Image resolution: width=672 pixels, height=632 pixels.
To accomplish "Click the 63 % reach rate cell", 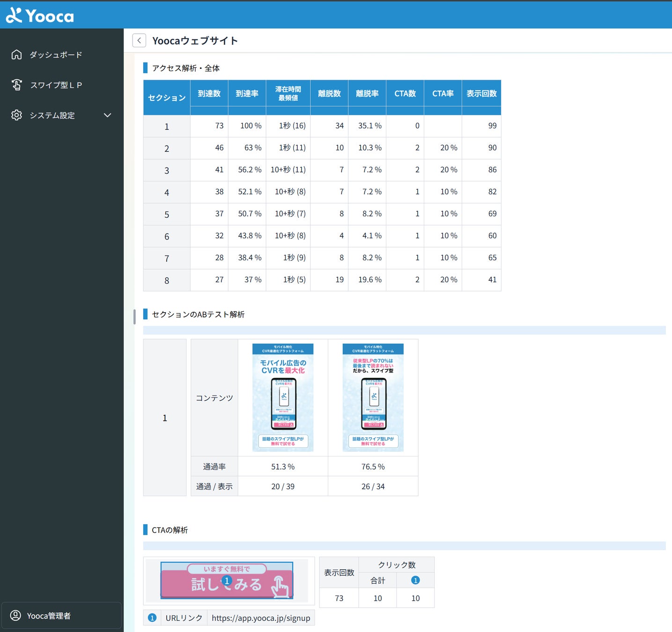I will (x=247, y=148).
